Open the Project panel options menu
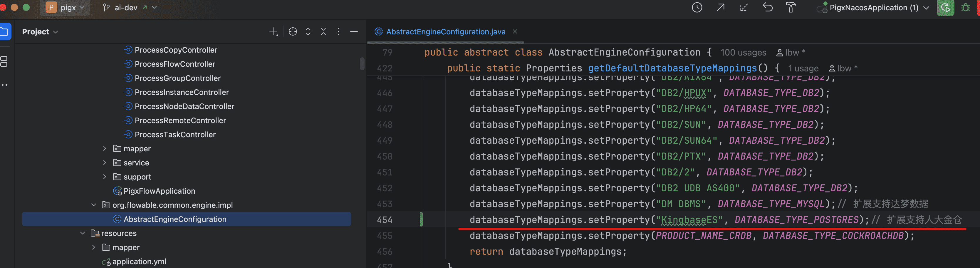 click(x=339, y=32)
